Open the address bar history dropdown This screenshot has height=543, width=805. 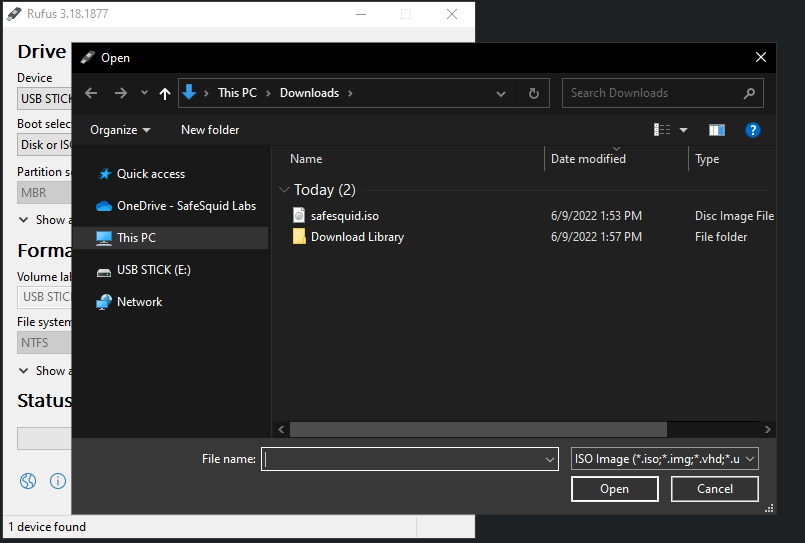(501, 93)
